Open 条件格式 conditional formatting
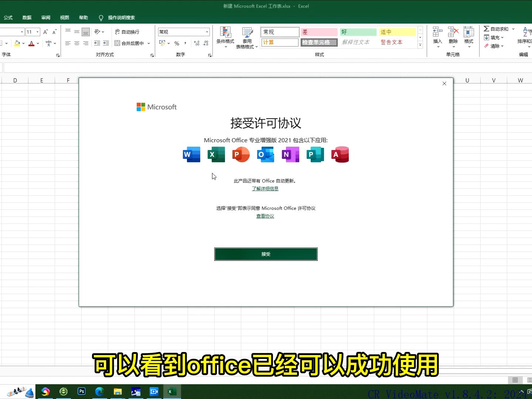The width and height of the screenshot is (532, 399). [225, 38]
